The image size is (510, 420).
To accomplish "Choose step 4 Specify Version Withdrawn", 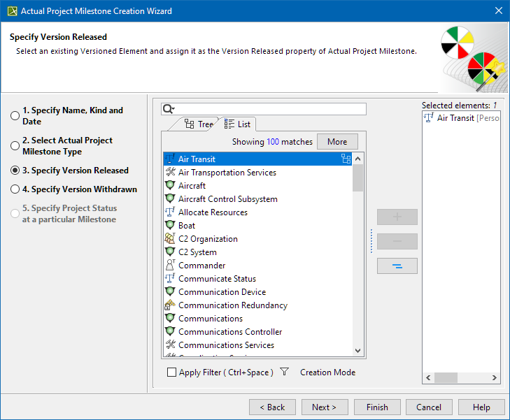I will [15, 189].
